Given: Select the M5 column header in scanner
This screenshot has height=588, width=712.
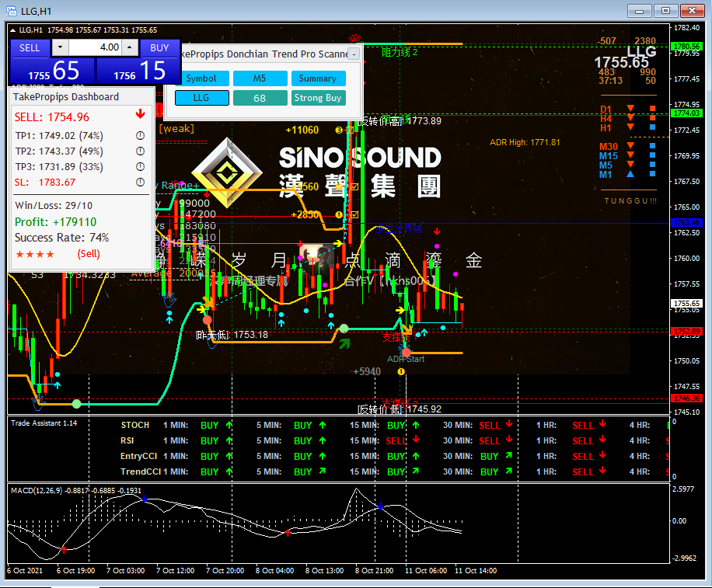Looking at the screenshot, I should click(x=260, y=78).
